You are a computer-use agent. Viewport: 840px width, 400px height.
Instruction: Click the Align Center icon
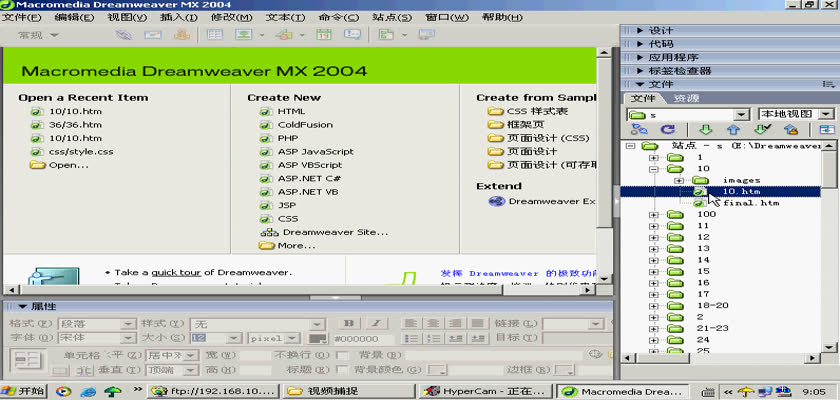click(x=433, y=323)
